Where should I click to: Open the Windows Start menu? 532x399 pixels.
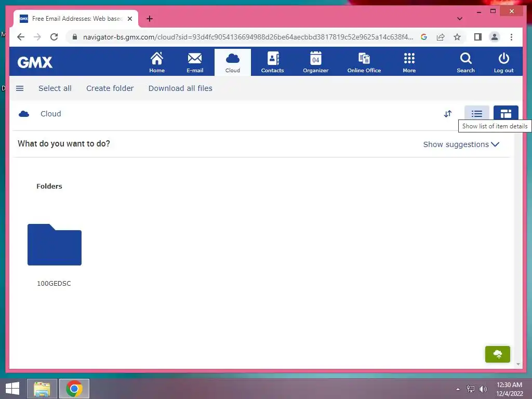(x=12, y=389)
